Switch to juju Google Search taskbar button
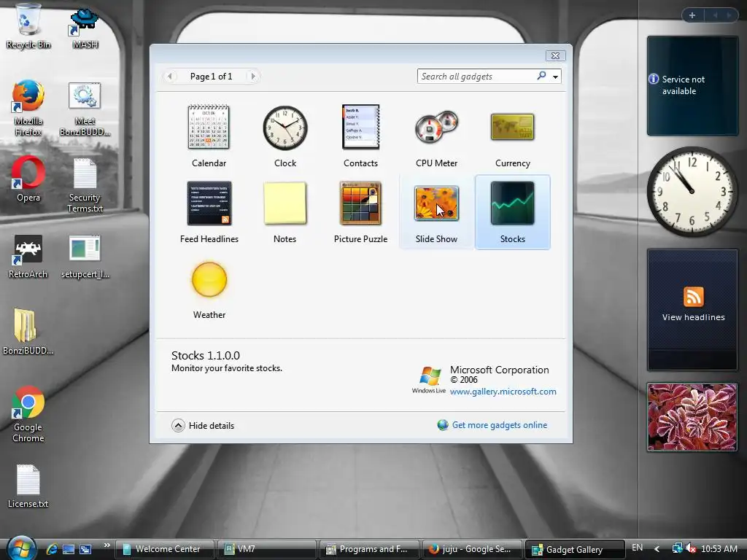 [471, 549]
